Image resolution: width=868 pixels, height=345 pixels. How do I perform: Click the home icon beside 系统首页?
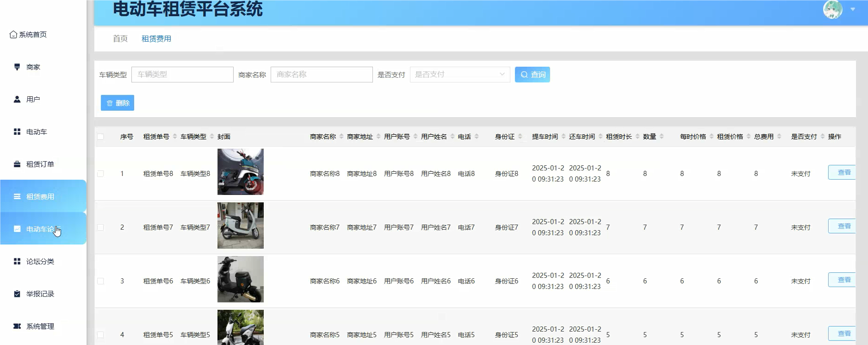(x=13, y=35)
